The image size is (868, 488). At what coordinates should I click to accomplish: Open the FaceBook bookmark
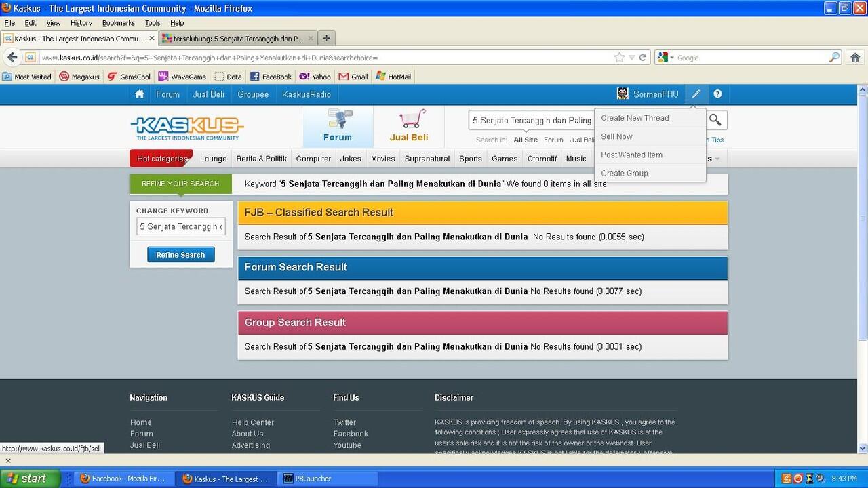pos(271,77)
